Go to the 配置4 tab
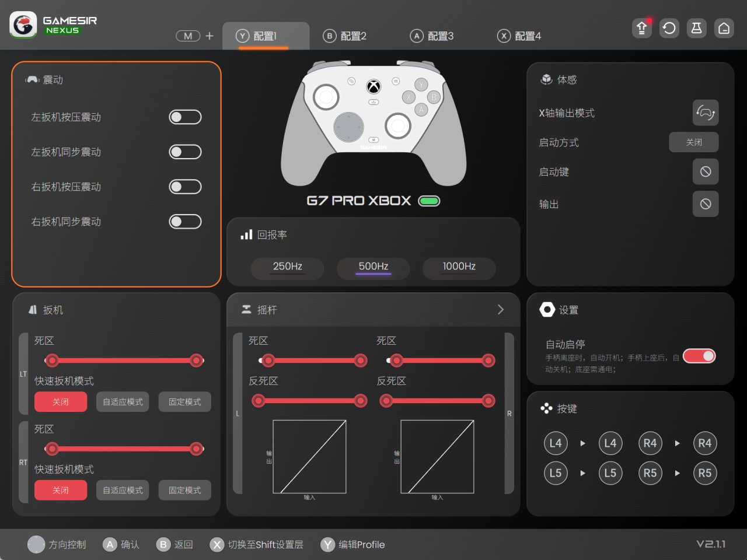Viewport: 747px width, 560px height. point(519,36)
